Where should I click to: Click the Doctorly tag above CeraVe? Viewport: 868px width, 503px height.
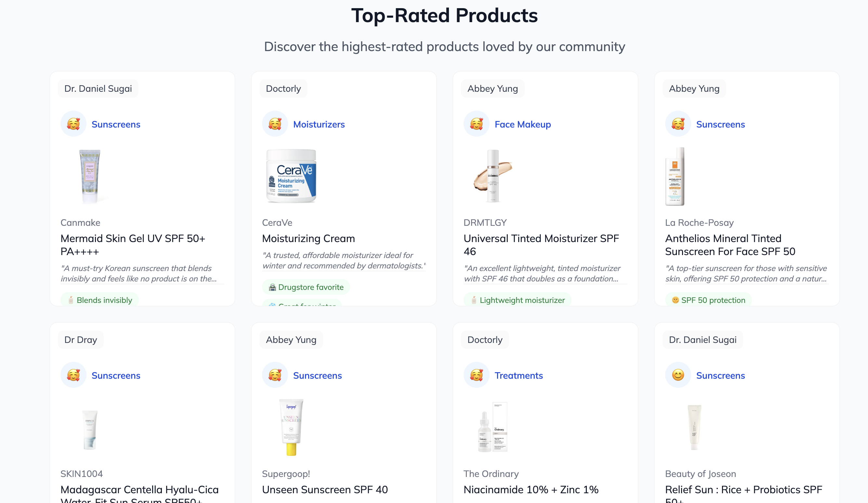coord(283,88)
